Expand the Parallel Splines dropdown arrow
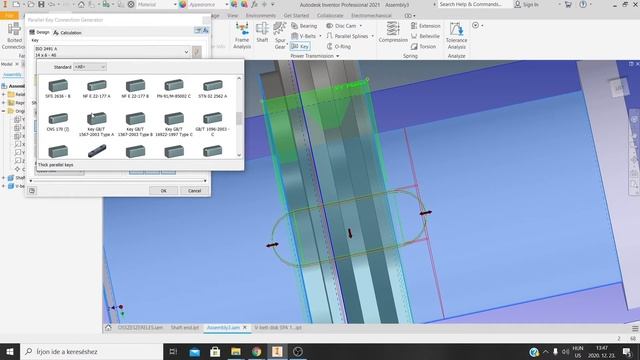The width and height of the screenshot is (640, 360). pos(372,36)
